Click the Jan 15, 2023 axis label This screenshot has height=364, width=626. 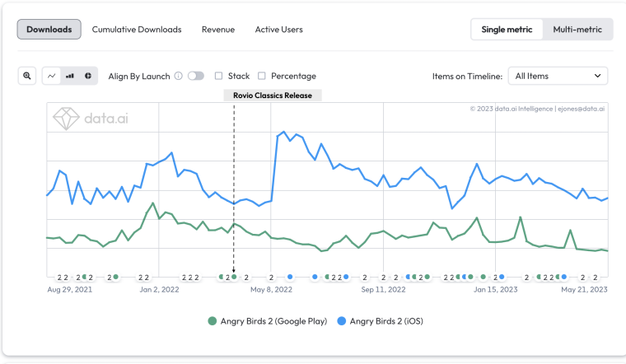pos(496,289)
